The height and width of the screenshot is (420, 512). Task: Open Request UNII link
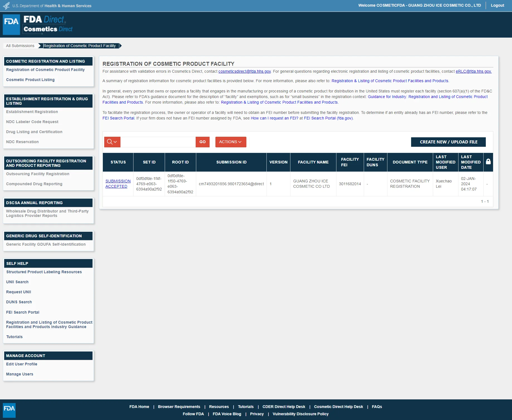19,292
